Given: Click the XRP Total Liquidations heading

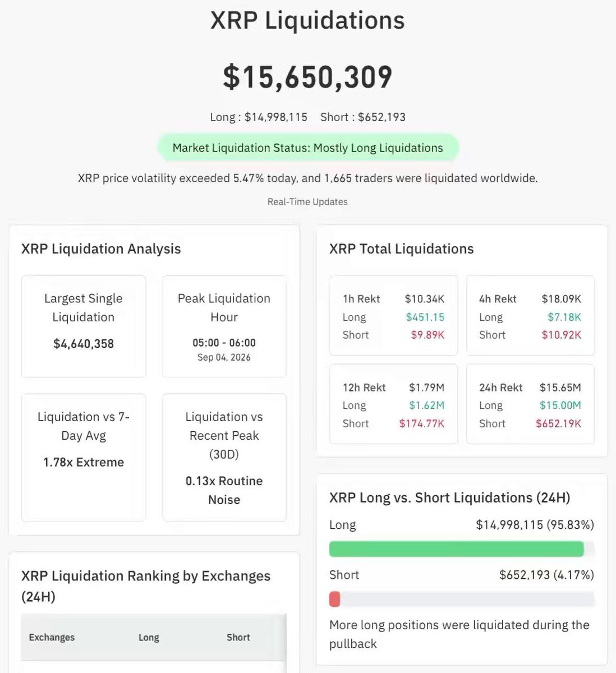Looking at the screenshot, I should pyautogui.click(x=402, y=249).
